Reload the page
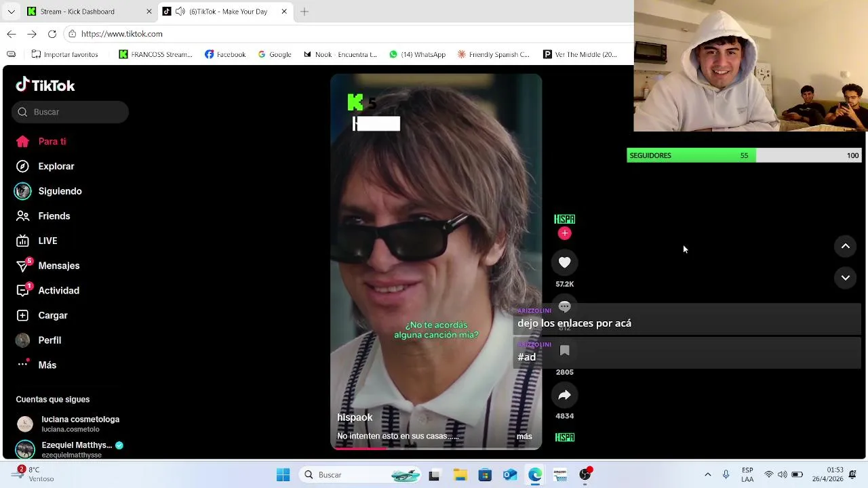Image resolution: width=868 pixels, height=488 pixels. [x=52, y=34]
